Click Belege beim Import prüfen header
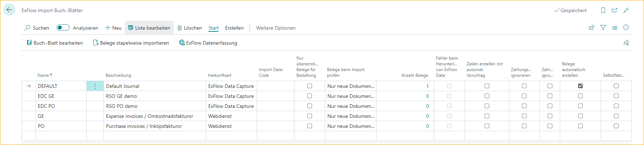The image size is (644, 145). [346, 72]
